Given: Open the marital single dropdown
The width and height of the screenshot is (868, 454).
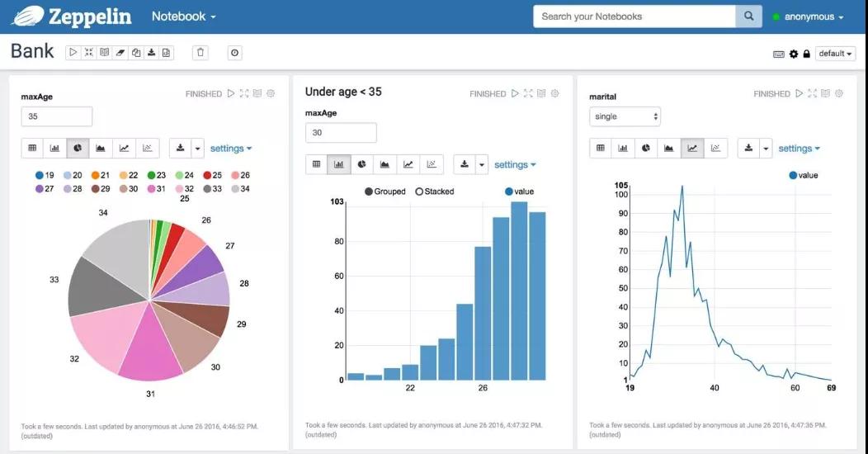Looking at the screenshot, I should (x=625, y=116).
